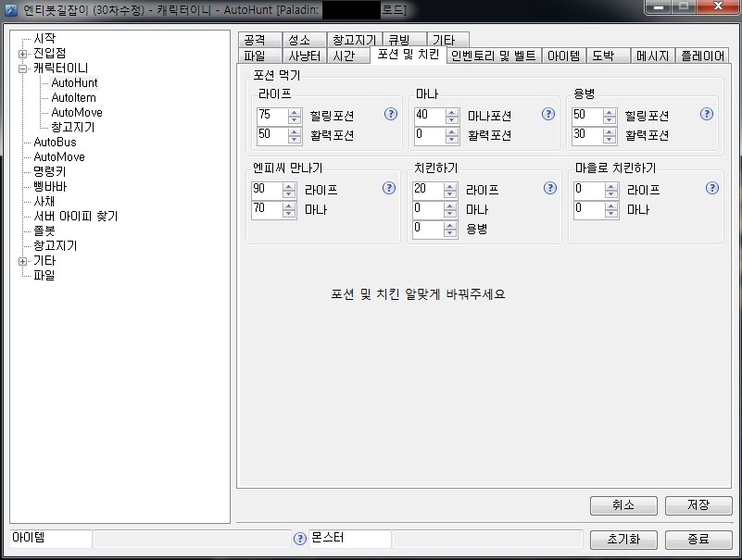
Task: Collapse the 캐릭터이니 tree node
Action: (x=22, y=68)
